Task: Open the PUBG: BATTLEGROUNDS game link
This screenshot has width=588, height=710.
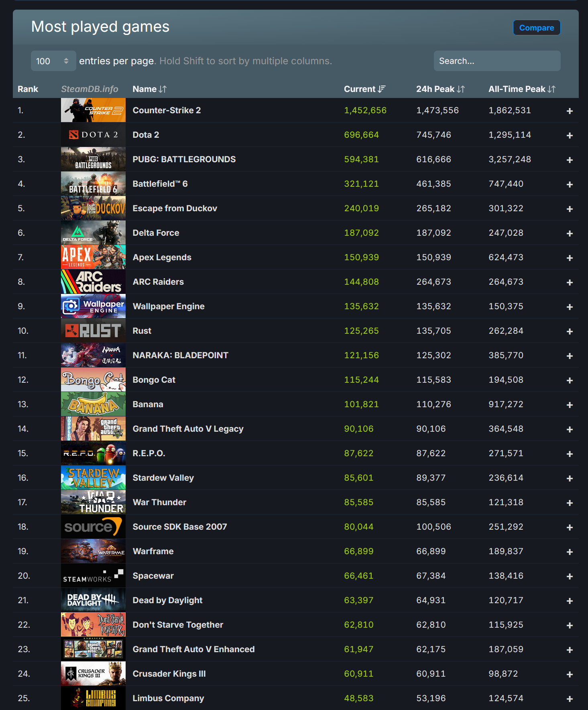Action: (184, 159)
